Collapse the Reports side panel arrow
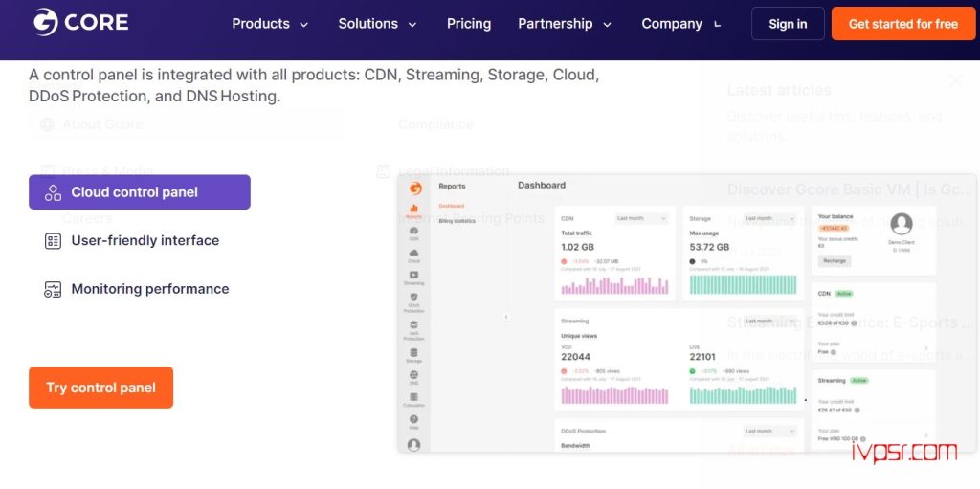The image size is (980, 489). (x=505, y=317)
